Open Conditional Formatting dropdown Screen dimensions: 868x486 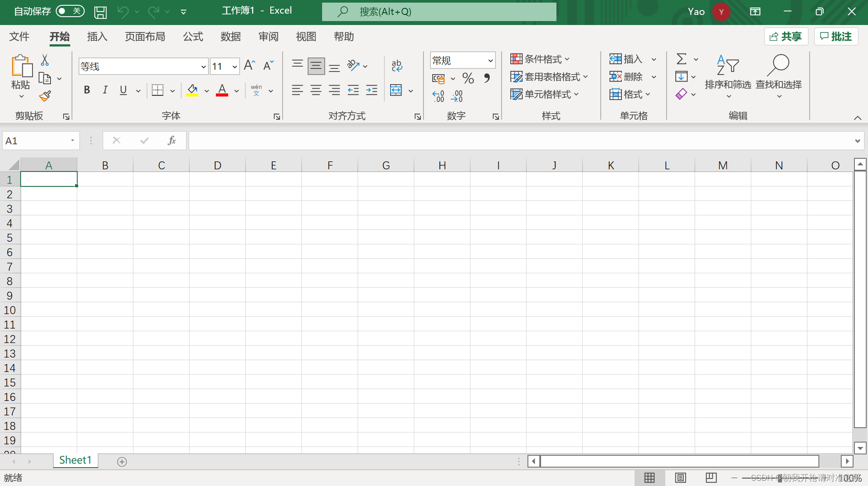tap(540, 59)
